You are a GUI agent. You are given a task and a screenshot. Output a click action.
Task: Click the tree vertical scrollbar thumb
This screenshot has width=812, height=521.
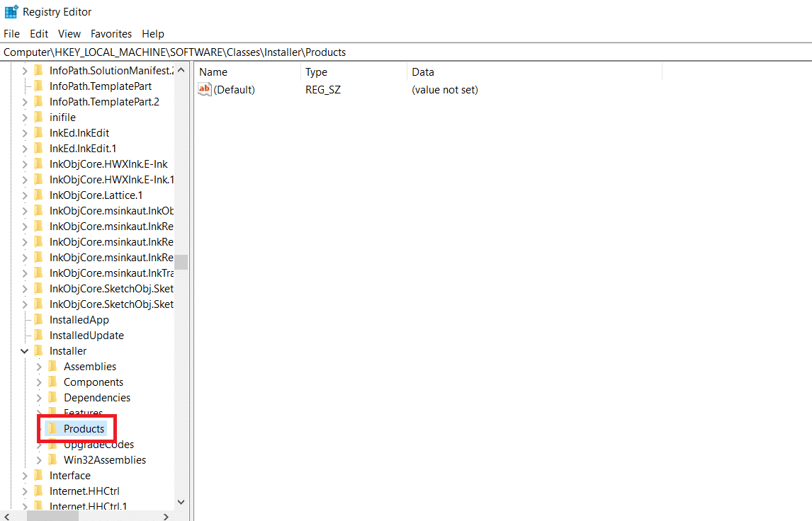click(181, 262)
